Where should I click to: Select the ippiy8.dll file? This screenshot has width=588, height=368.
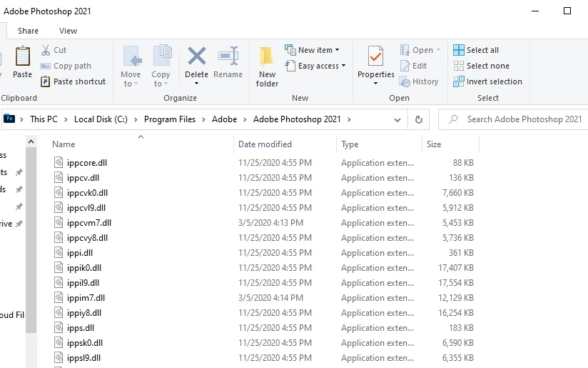click(x=84, y=313)
